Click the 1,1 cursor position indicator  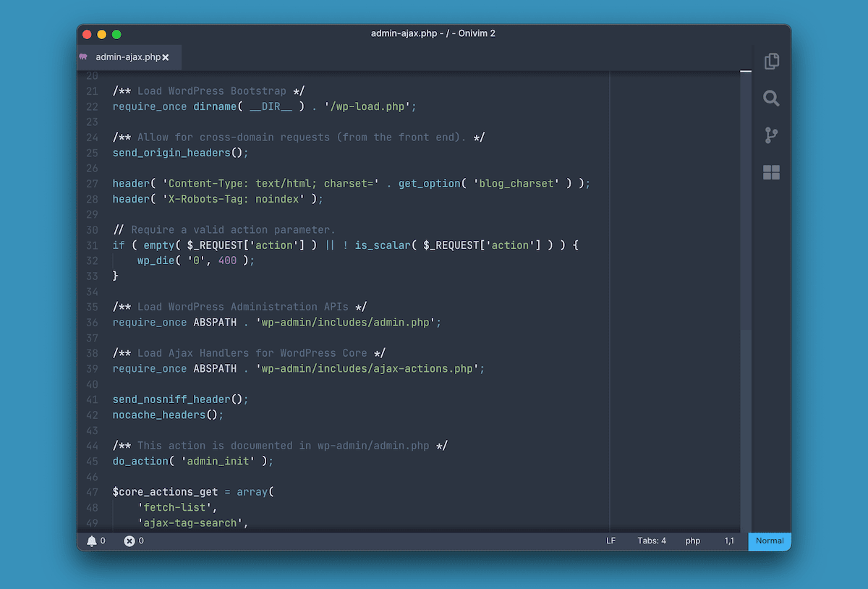729,541
